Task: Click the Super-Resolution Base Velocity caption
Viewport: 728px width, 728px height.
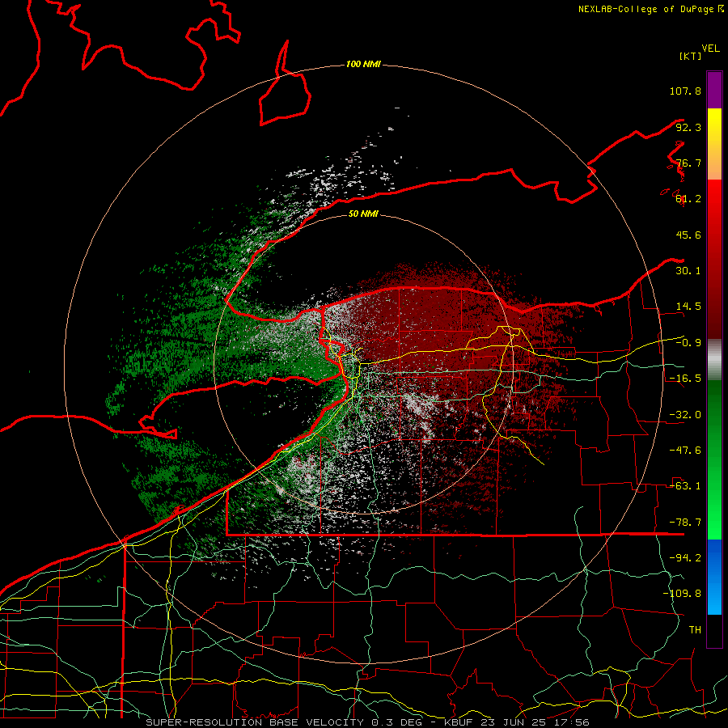Action: pyautogui.click(x=368, y=722)
